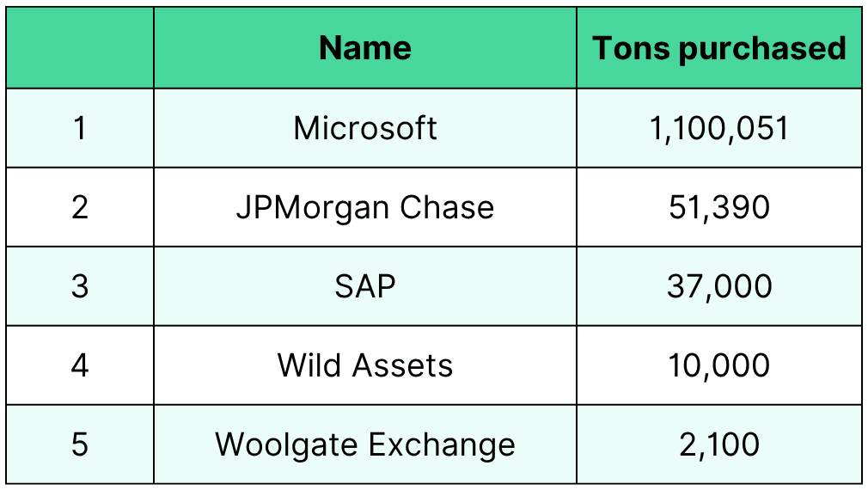
Task: Select the 51,390 tons value
Action: [719, 207]
